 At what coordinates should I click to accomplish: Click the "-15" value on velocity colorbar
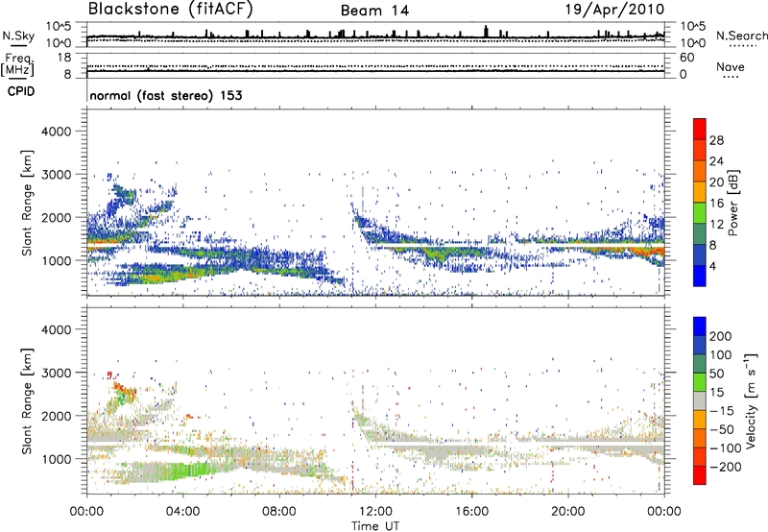[x=720, y=411]
